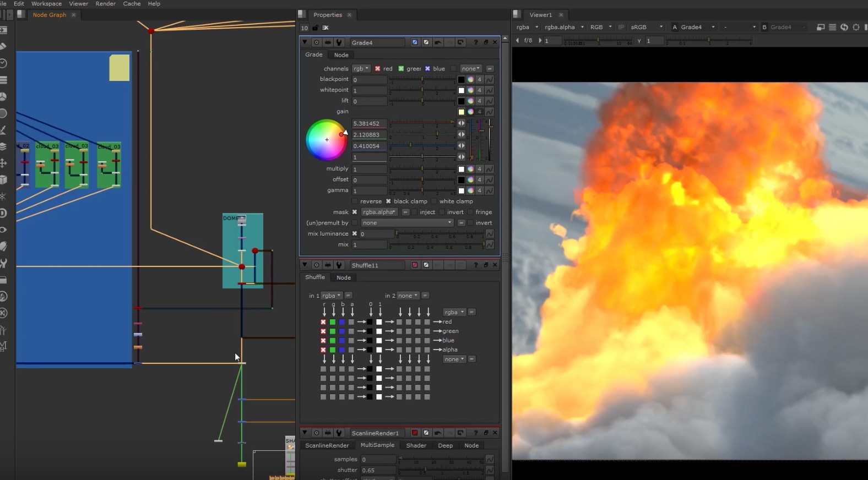Decrease viewer f-stop with left arrow
Screen dimensions: 868x480
point(518,40)
